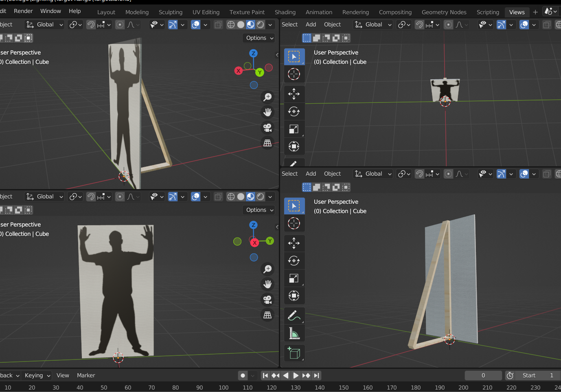The height and width of the screenshot is (392, 561).
Task: Click the pan hand in top-left viewport
Action: click(x=267, y=112)
